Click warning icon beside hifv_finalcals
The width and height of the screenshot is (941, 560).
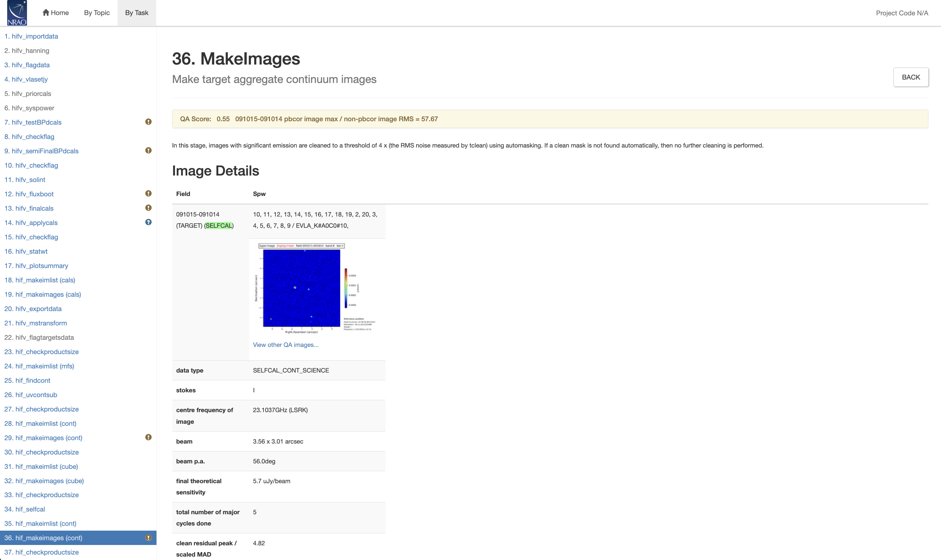[x=148, y=208]
